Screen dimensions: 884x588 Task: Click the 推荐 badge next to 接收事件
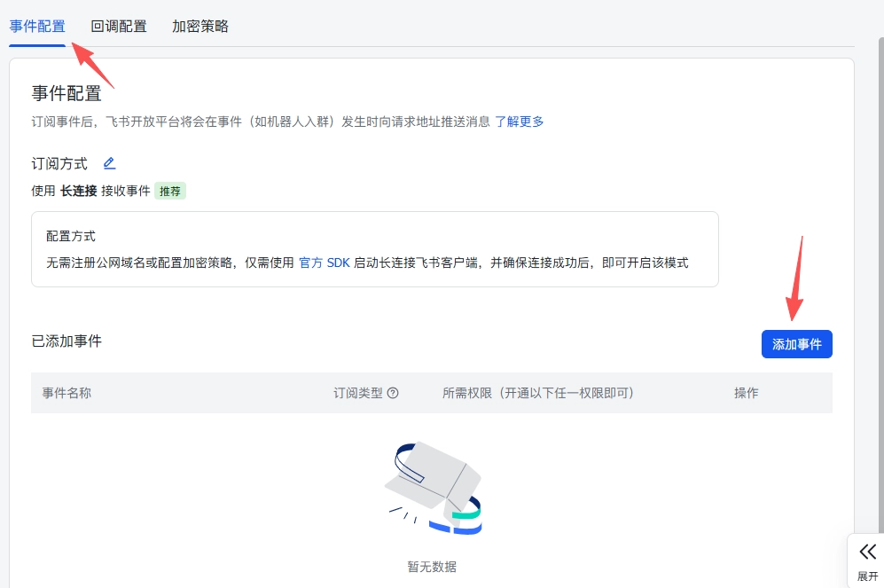169,191
